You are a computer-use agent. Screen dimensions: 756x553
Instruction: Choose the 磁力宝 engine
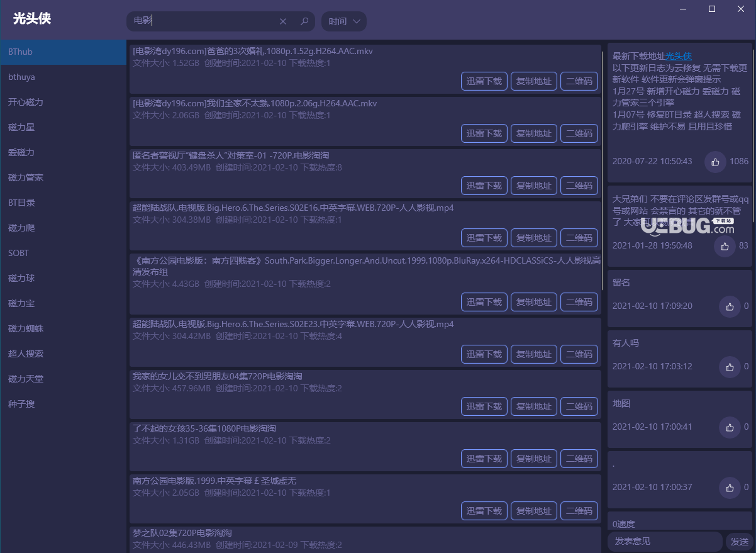(63, 303)
